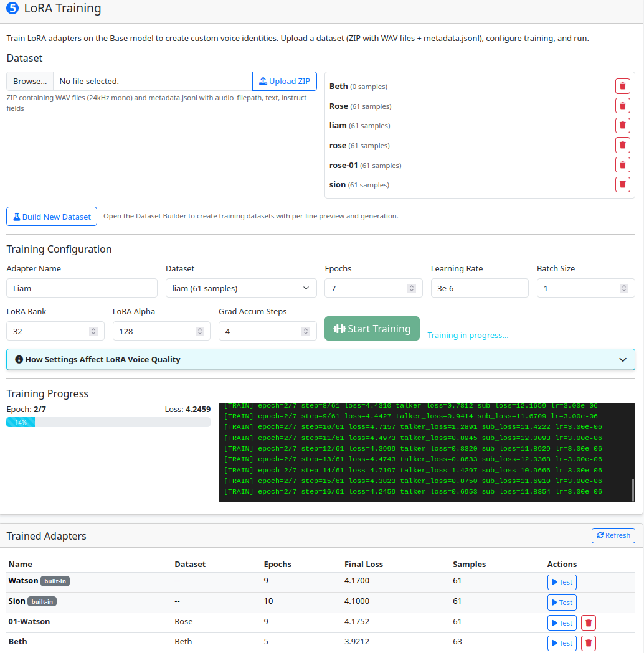The width and height of the screenshot is (644, 653).
Task: Test the built-in Watson adapter
Action: pyautogui.click(x=561, y=582)
